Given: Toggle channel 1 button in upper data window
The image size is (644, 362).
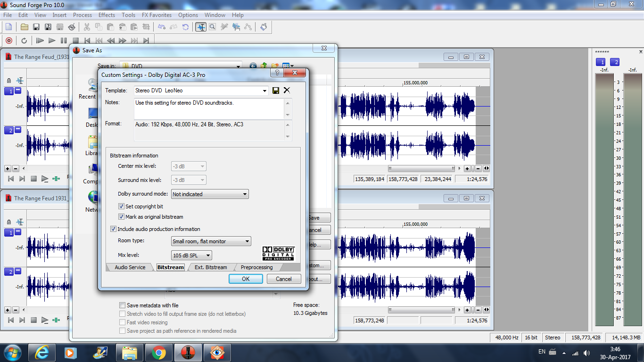Looking at the screenshot, I should tap(9, 91).
